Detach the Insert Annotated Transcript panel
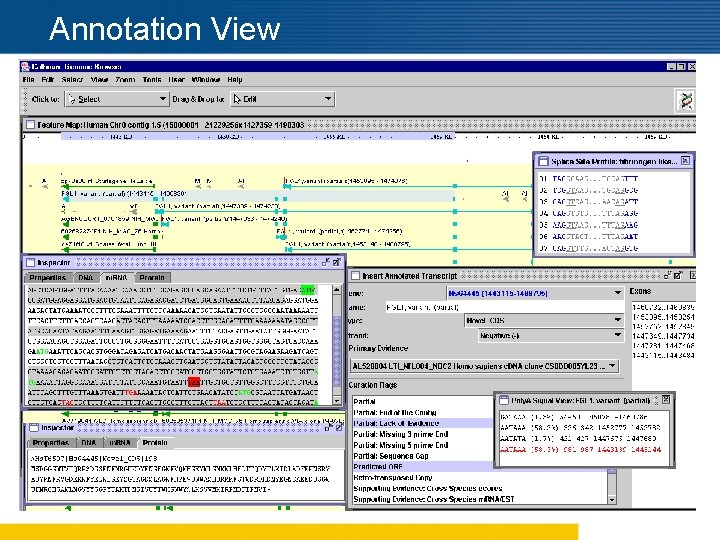The image size is (720, 540). 668,276
